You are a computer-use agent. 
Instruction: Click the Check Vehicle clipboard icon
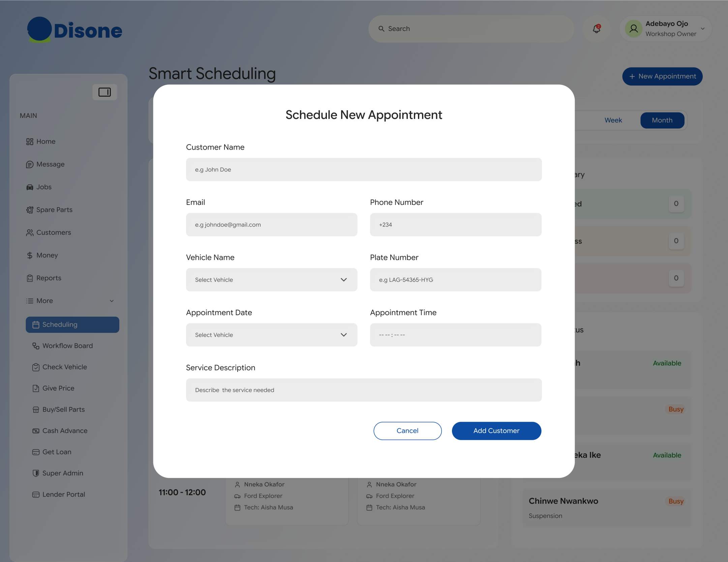click(36, 367)
